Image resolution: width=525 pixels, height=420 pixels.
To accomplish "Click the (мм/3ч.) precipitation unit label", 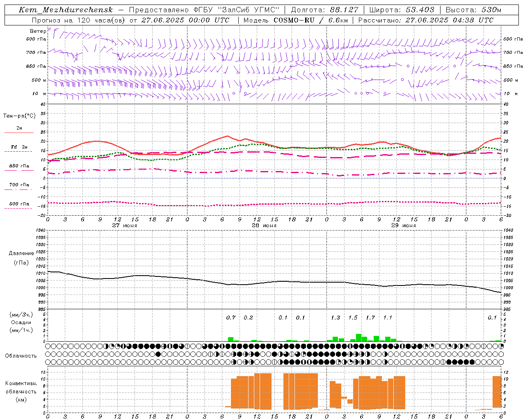I will 21,315.
